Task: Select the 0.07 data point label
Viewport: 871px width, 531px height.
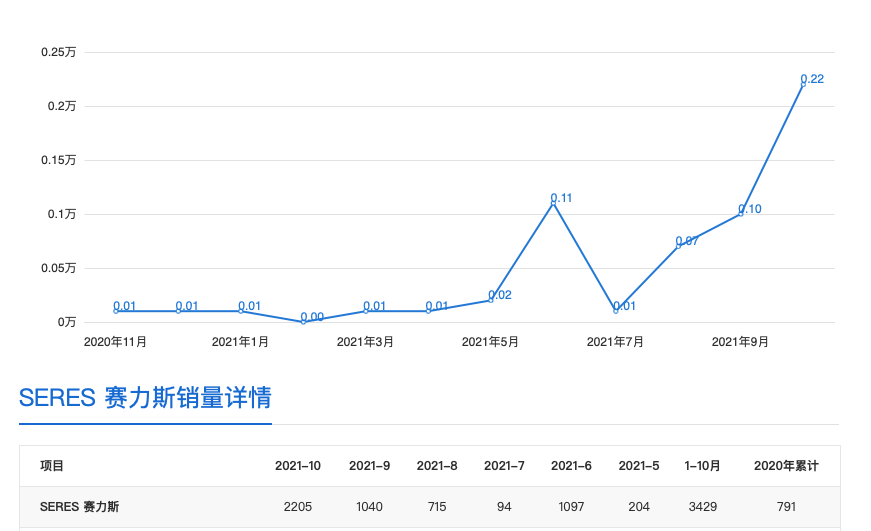Action: point(687,241)
